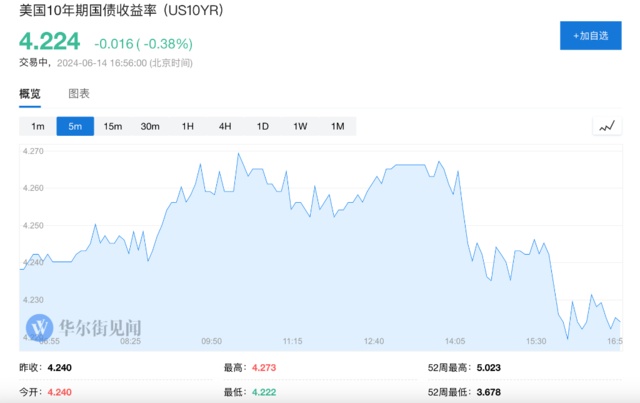Click the 昨收 value 4.240
Screen dimensions: 640x403
[58, 368]
